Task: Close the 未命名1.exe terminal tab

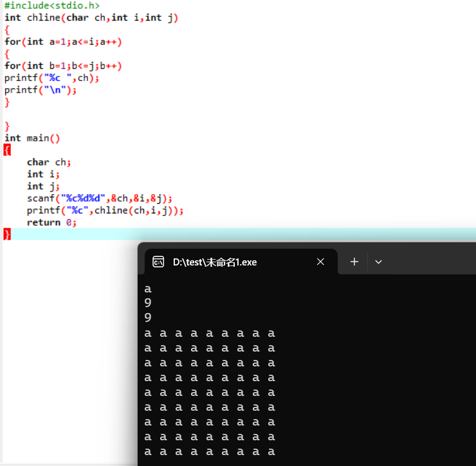Action: [320, 262]
